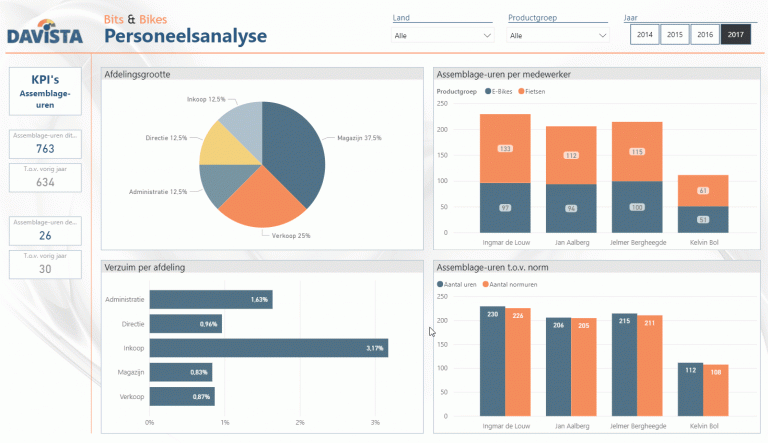Click the Inkoop 3,17% verzuim bar
Viewport: 768px width, 443px height.
pos(269,348)
